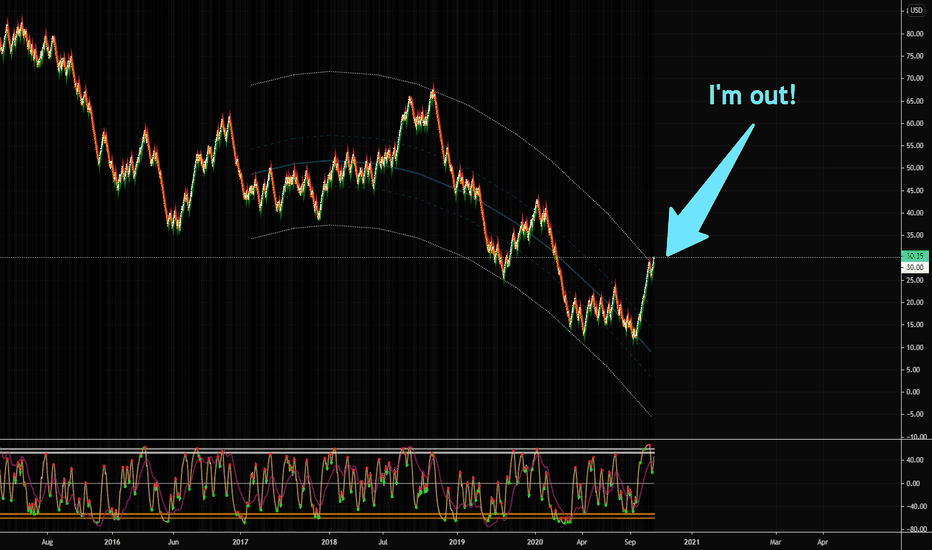
Task: Click the 2019 label on time axis
Action: (456, 542)
